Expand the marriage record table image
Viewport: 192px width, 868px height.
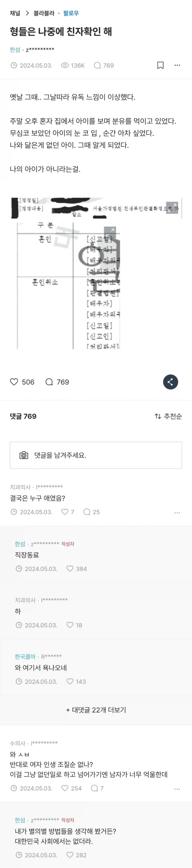click(x=110, y=233)
